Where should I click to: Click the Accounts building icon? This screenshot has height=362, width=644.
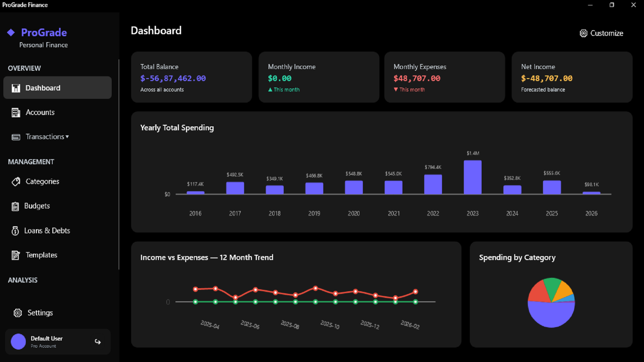tap(16, 113)
